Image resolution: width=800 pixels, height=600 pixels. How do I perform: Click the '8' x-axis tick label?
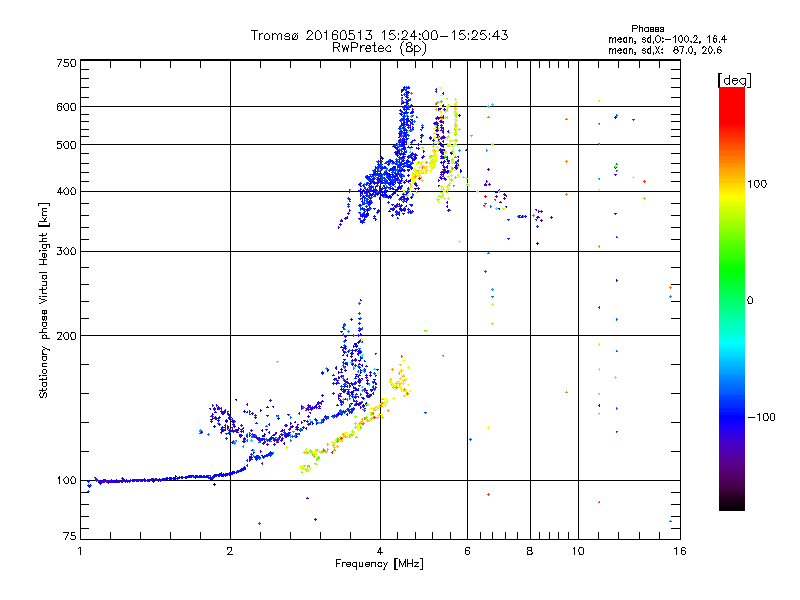click(530, 551)
